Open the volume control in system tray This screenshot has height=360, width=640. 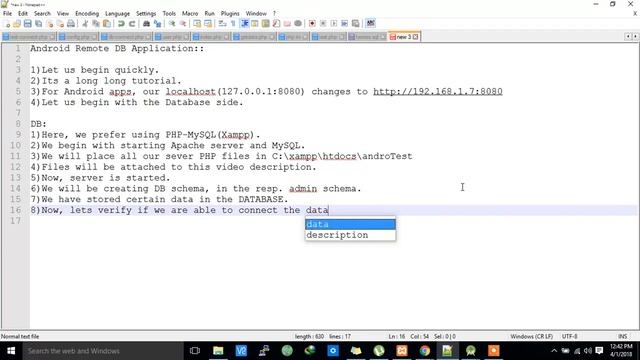coord(587,351)
